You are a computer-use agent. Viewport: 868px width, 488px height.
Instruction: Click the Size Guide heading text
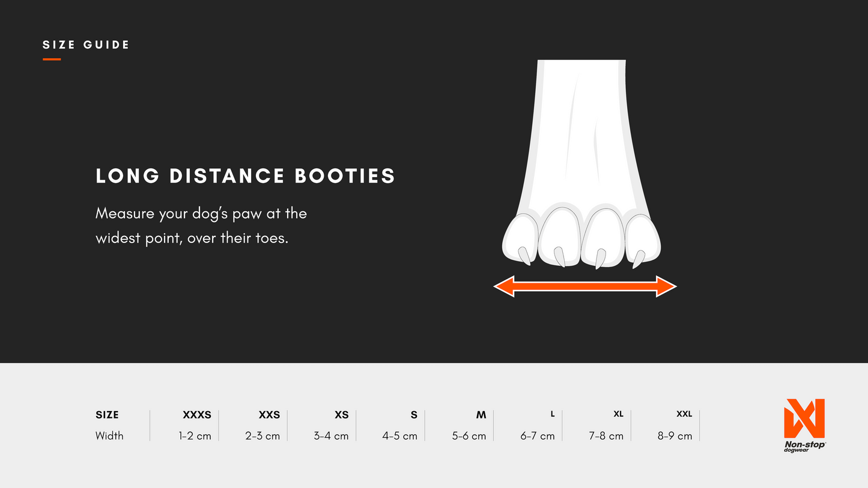point(86,45)
